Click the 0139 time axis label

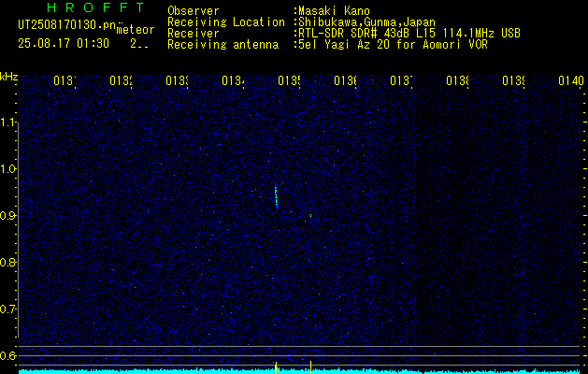[x=513, y=80]
